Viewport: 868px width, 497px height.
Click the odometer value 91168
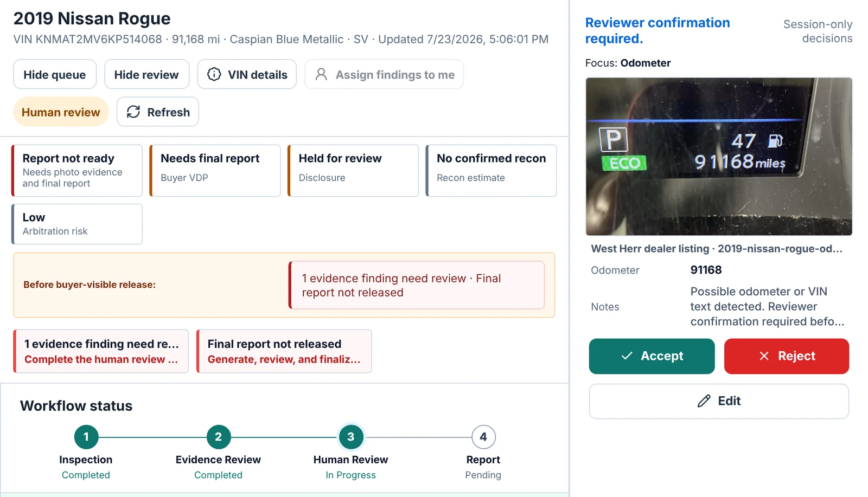click(x=706, y=270)
